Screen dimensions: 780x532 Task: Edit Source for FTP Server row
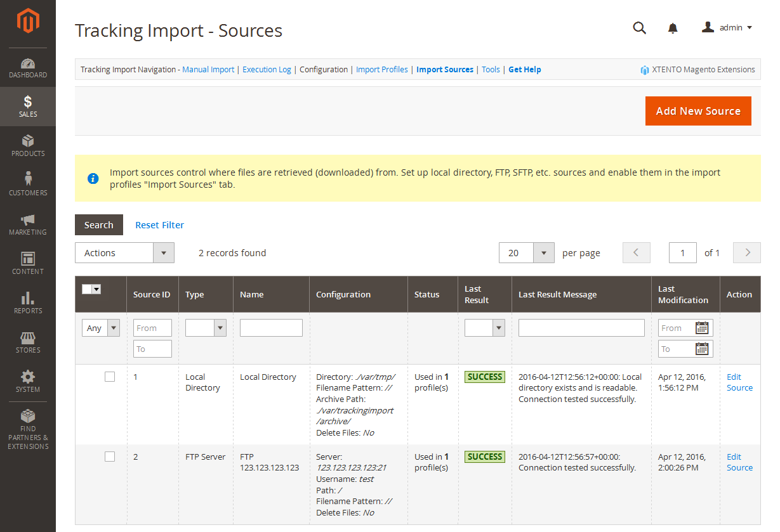(739, 462)
